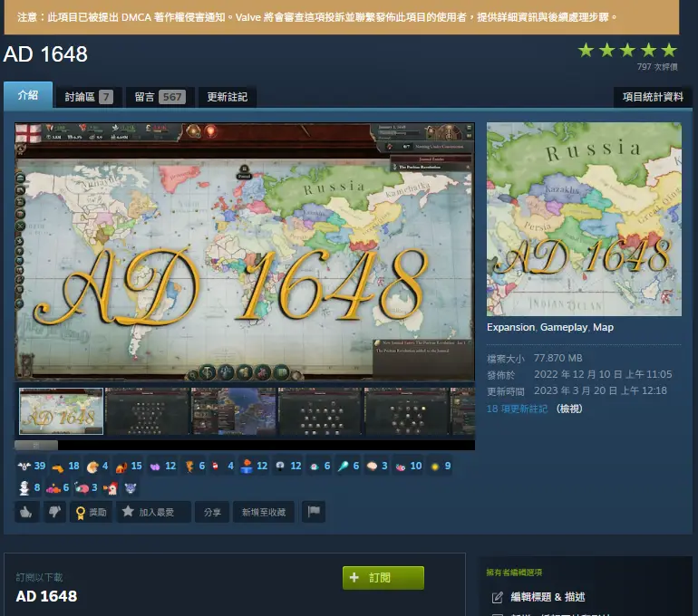
Task: Select the third screenshot thumbnail with blue map
Action: (x=234, y=411)
